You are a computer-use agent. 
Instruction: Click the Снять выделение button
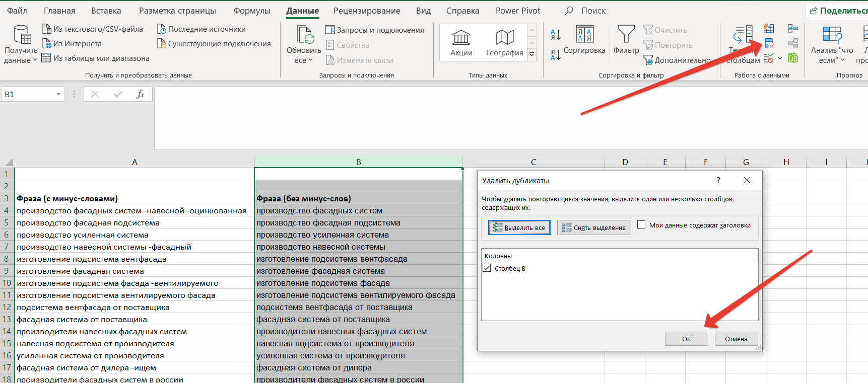point(594,227)
